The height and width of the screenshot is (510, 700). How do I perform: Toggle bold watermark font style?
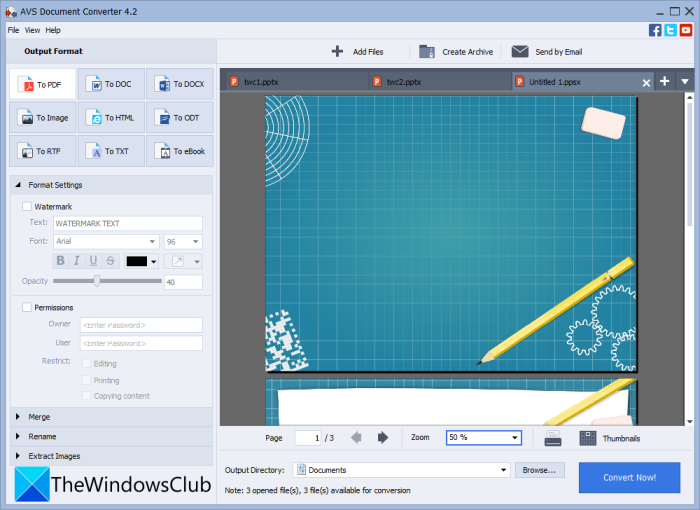click(61, 260)
